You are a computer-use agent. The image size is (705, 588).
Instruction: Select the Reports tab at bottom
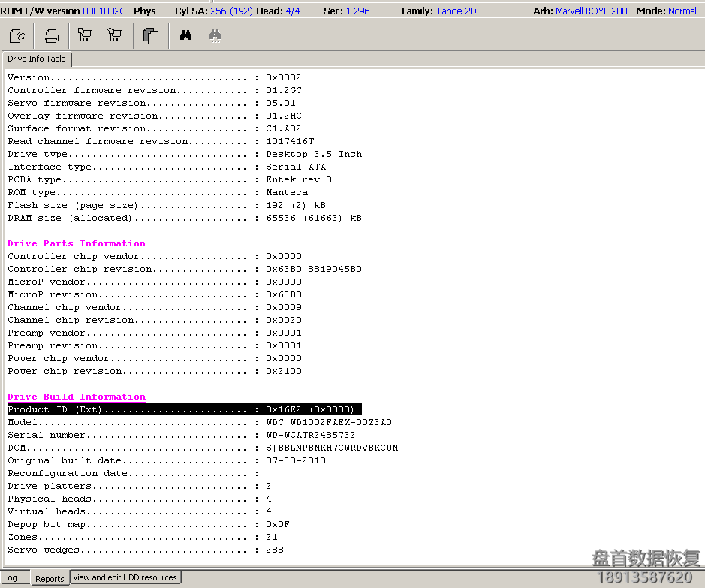point(50,579)
